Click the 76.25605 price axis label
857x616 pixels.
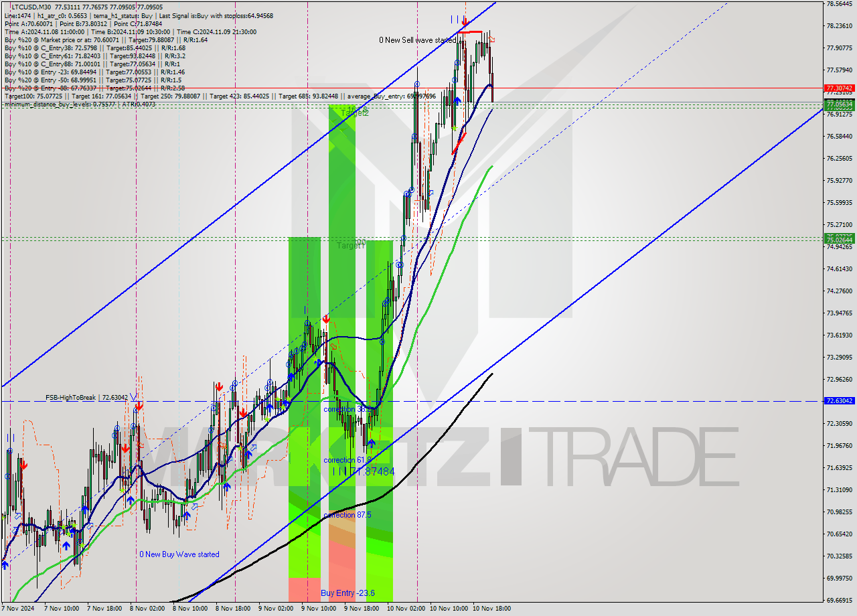[839, 159]
